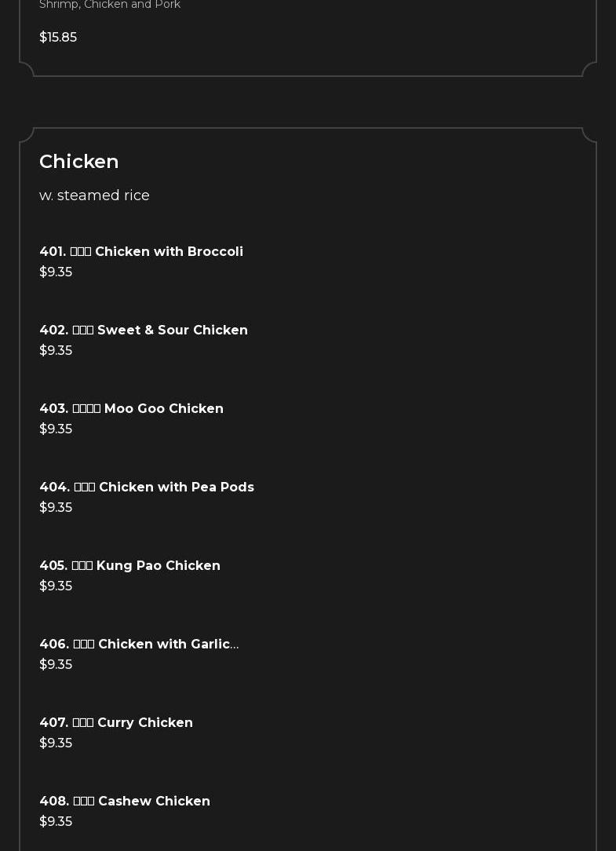Click the "w. steamed rice" subtitle
The image size is (616, 851).
(94, 195)
